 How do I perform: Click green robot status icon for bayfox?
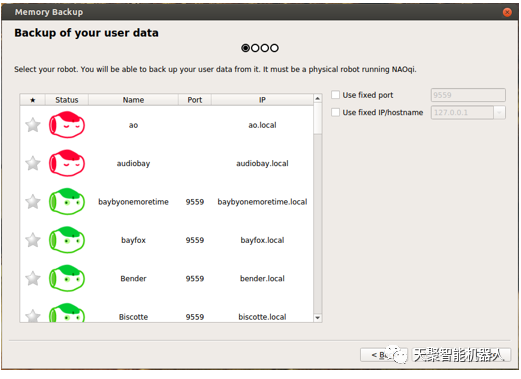click(67, 240)
